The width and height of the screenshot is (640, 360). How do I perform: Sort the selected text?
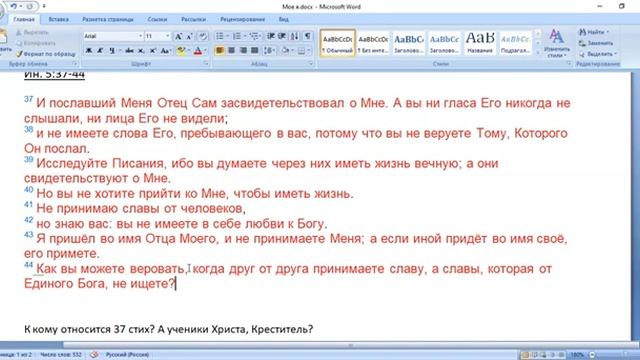tap(294, 36)
